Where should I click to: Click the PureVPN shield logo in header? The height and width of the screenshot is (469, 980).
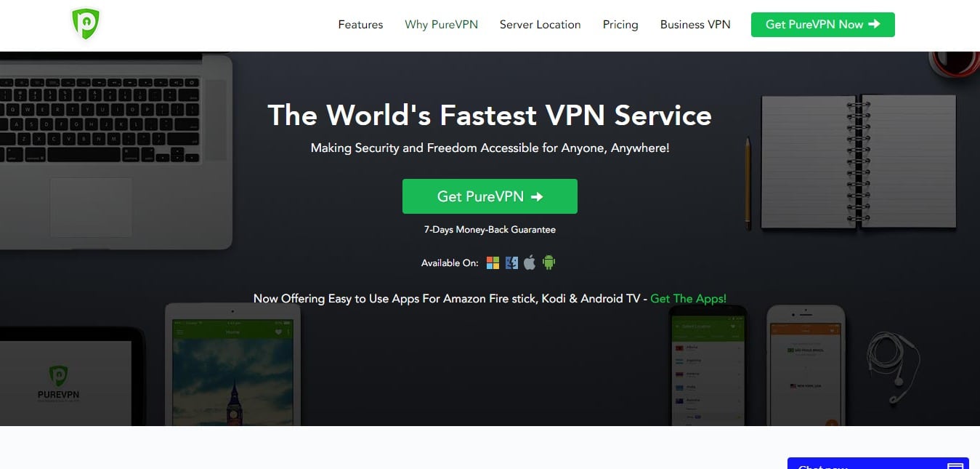(x=85, y=24)
